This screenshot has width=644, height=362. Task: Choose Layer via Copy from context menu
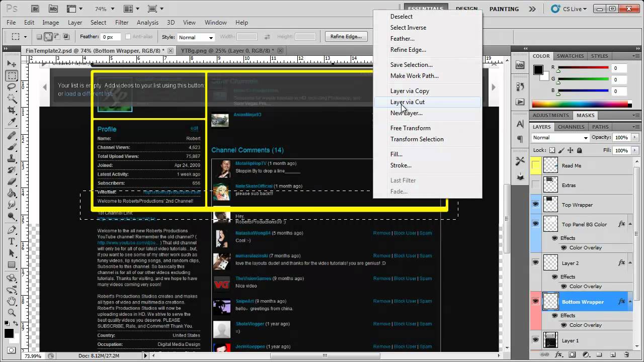tap(410, 91)
